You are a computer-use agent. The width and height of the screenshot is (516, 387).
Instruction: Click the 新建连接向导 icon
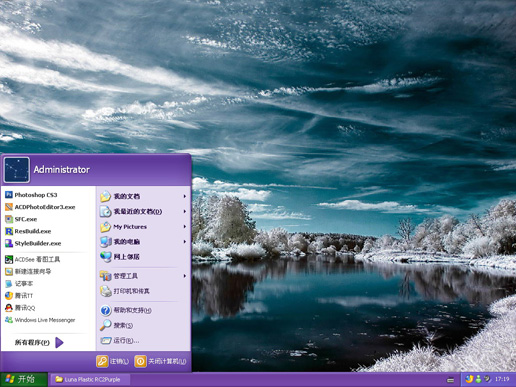(9, 271)
